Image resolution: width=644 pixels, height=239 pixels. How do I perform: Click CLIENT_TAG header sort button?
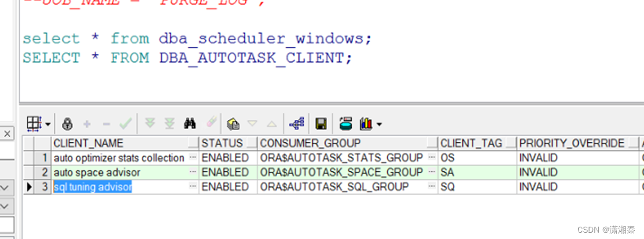pyautogui.click(x=511, y=143)
